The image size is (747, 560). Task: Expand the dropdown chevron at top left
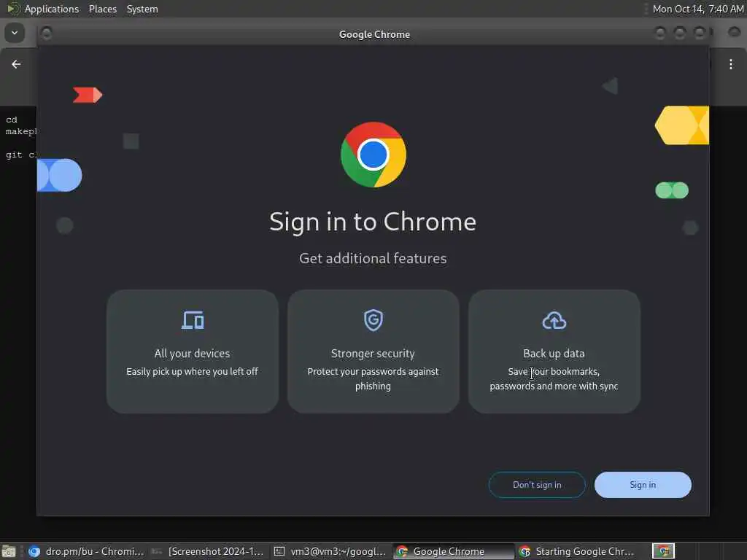pyautogui.click(x=15, y=33)
